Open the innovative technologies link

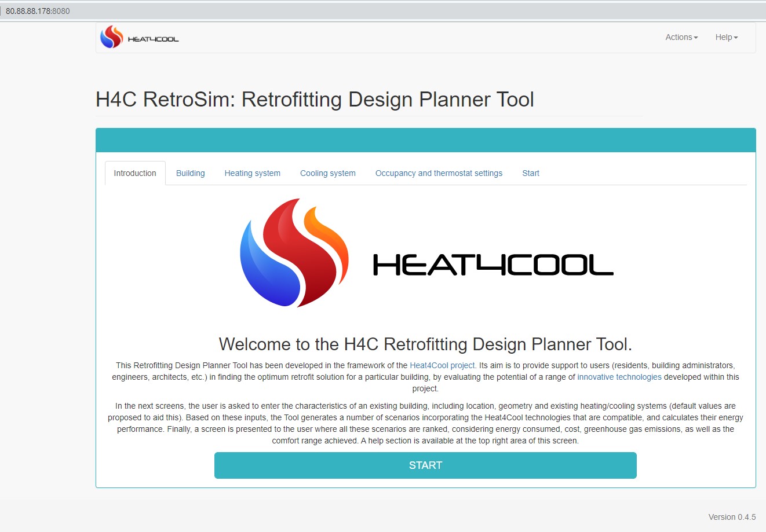tap(619, 377)
